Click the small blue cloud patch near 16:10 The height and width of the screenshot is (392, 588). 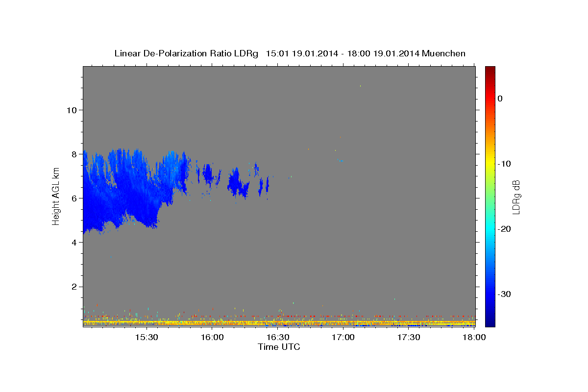click(x=238, y=183)
